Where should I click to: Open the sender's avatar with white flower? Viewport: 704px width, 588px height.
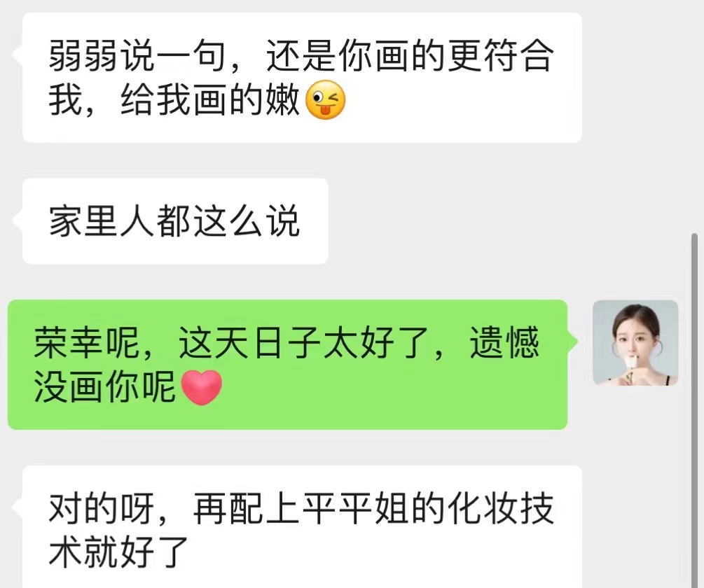(x=635, y=343)
